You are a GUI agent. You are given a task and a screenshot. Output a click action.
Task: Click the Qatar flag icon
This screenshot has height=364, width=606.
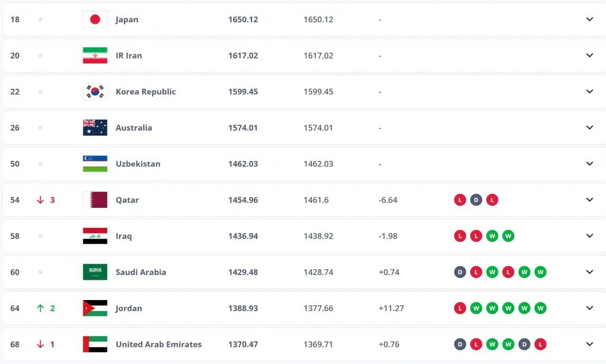(x=95, y=200)
